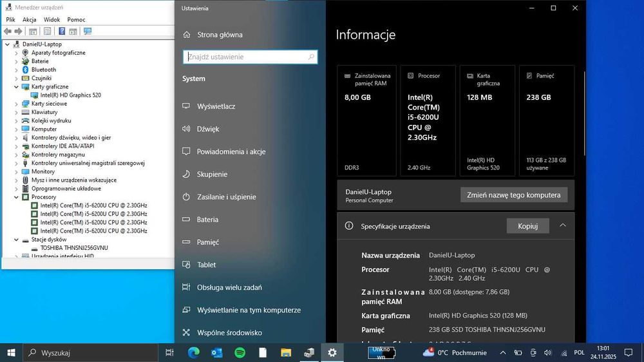
Task: Expand the Bluetooth node
Action: pyautogui.click(x=16, y=70)
